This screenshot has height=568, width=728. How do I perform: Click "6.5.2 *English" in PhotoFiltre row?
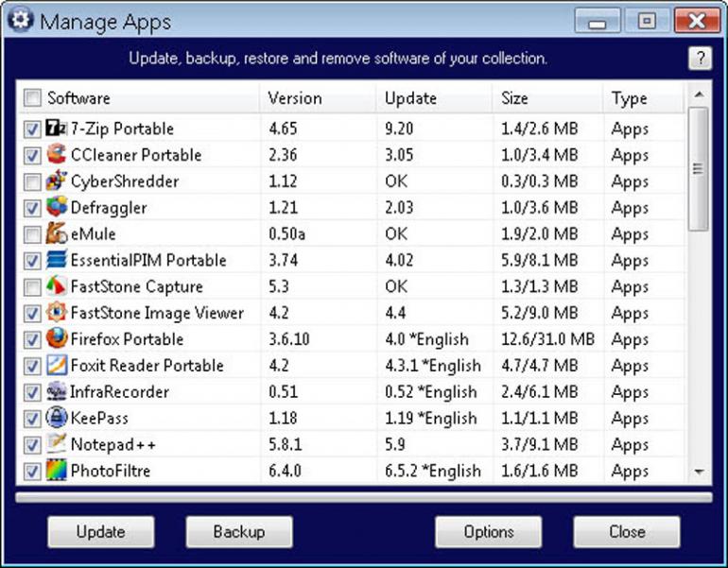coord(433,471)
